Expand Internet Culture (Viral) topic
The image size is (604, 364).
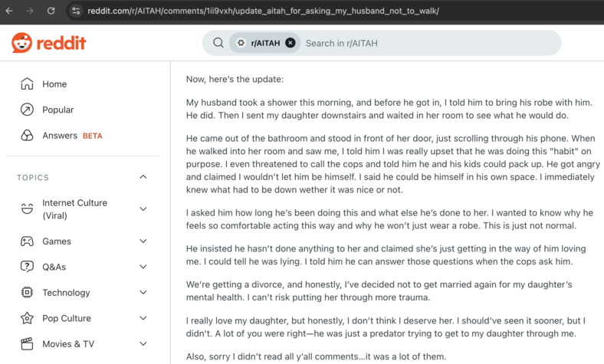[143, 208]
